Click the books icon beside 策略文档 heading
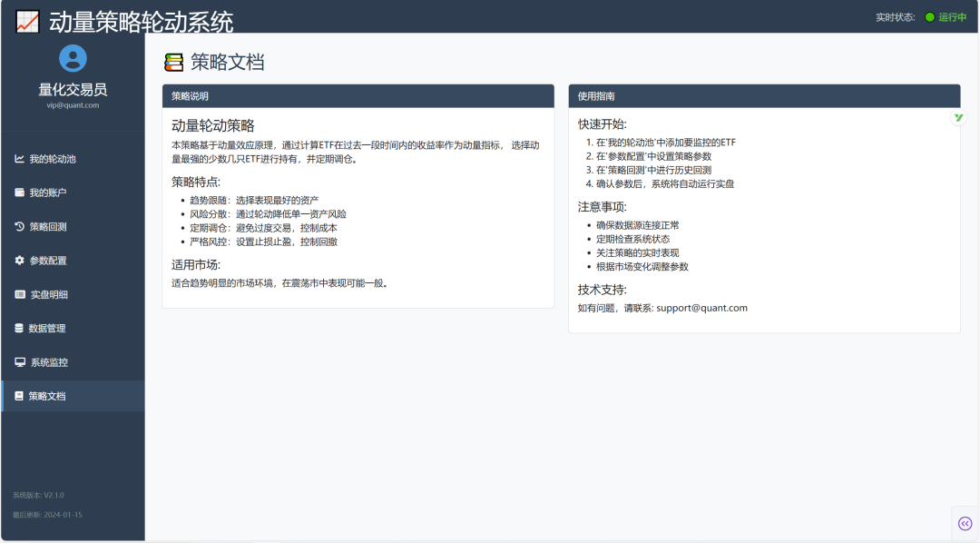This screenshot has width=980, height=543. coord(174,61)
